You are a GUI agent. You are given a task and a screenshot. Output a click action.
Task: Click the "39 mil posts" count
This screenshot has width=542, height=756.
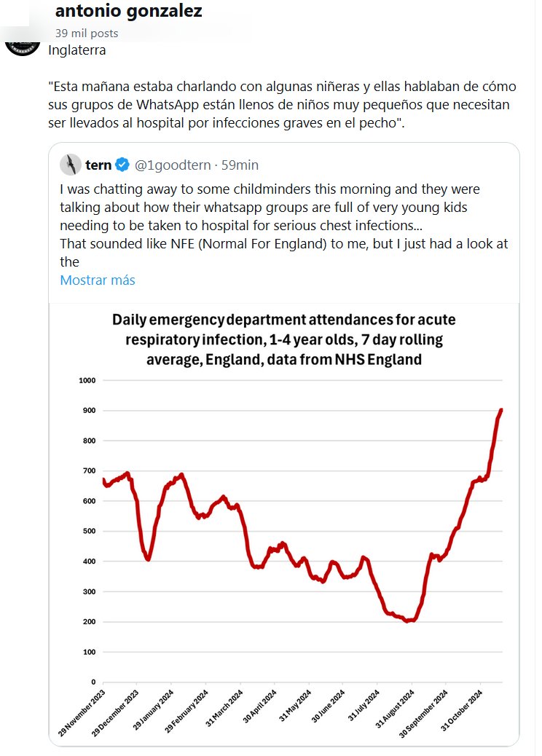[86, 33]
